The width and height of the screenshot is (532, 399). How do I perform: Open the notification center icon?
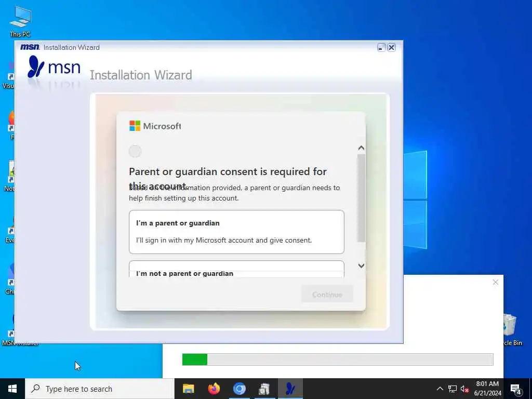pyautogui.click(x=516, y=389)
